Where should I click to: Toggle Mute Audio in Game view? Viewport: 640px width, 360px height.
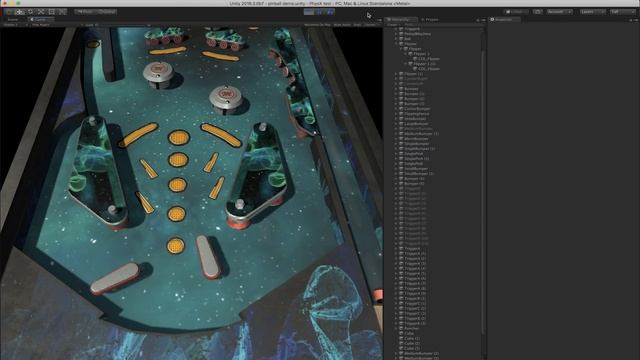pyautogui.click(x=342, y=25)
